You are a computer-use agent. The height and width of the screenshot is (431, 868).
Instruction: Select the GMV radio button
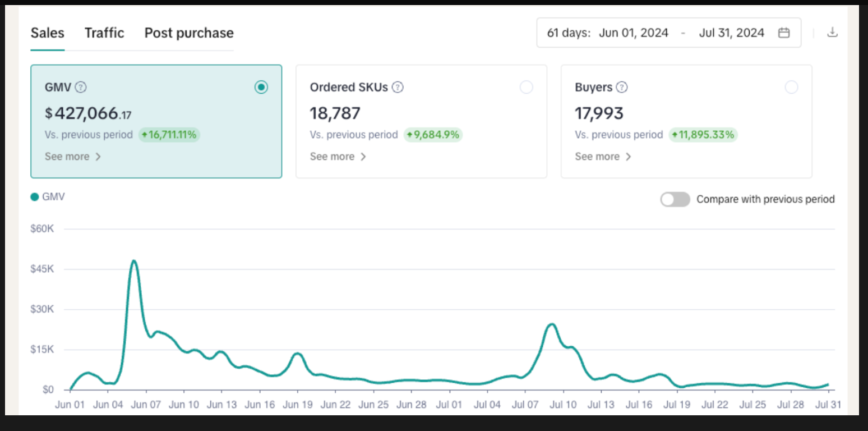261,87
